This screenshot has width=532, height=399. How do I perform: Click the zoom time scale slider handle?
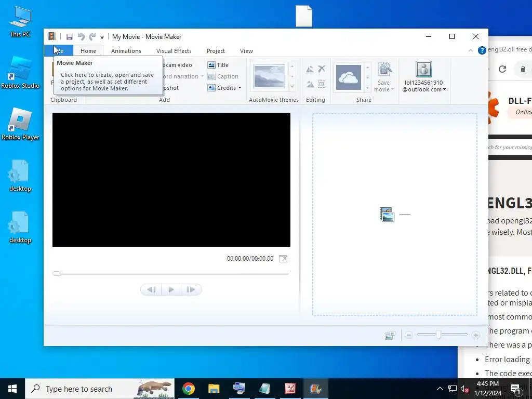(438, 335)
